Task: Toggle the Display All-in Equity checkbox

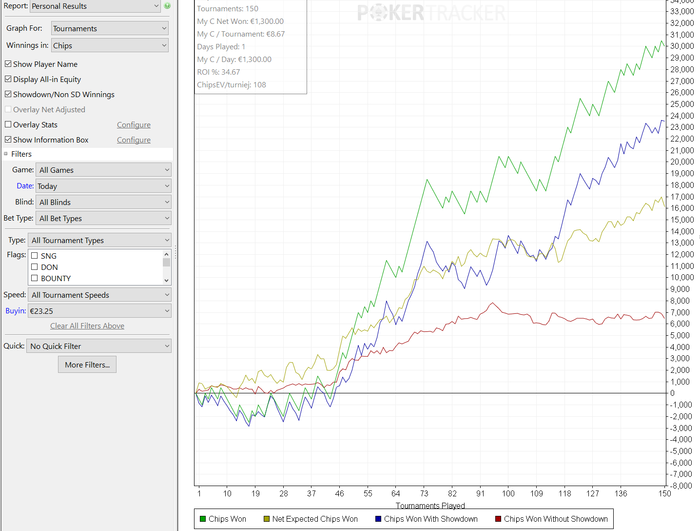Action: 8,79
